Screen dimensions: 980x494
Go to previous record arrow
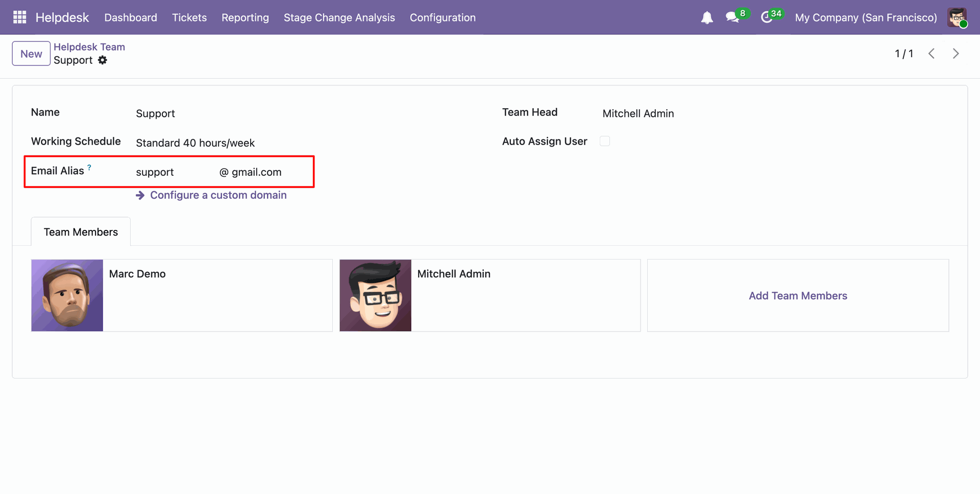[932, 54]
